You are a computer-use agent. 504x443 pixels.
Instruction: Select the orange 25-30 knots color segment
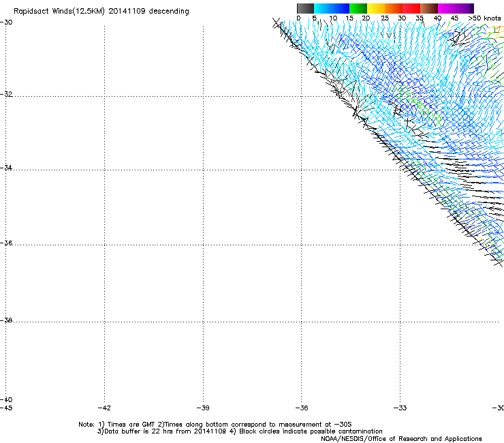(x=394, y=8)
